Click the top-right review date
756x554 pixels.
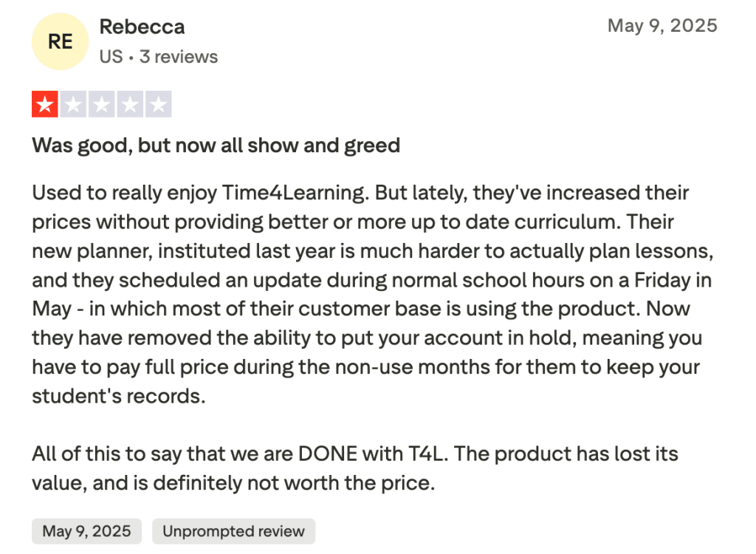pos(662,26)
